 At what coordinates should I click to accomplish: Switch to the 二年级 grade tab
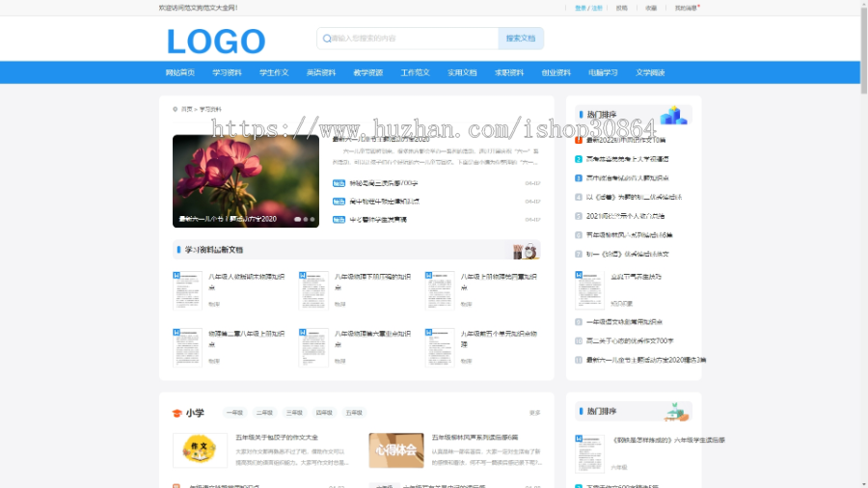pyautogui.click(x=264, y=413)
